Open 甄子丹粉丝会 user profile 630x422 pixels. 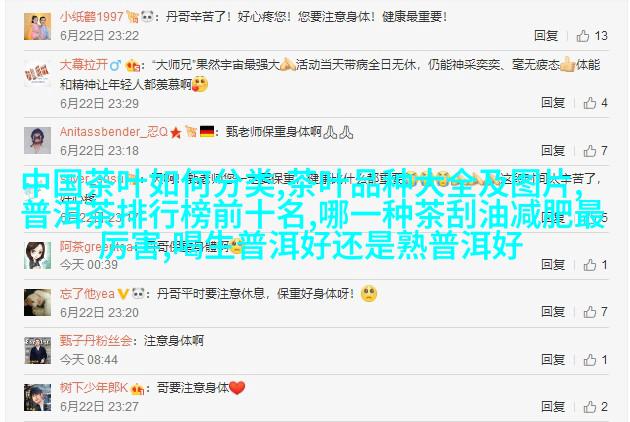96,341
